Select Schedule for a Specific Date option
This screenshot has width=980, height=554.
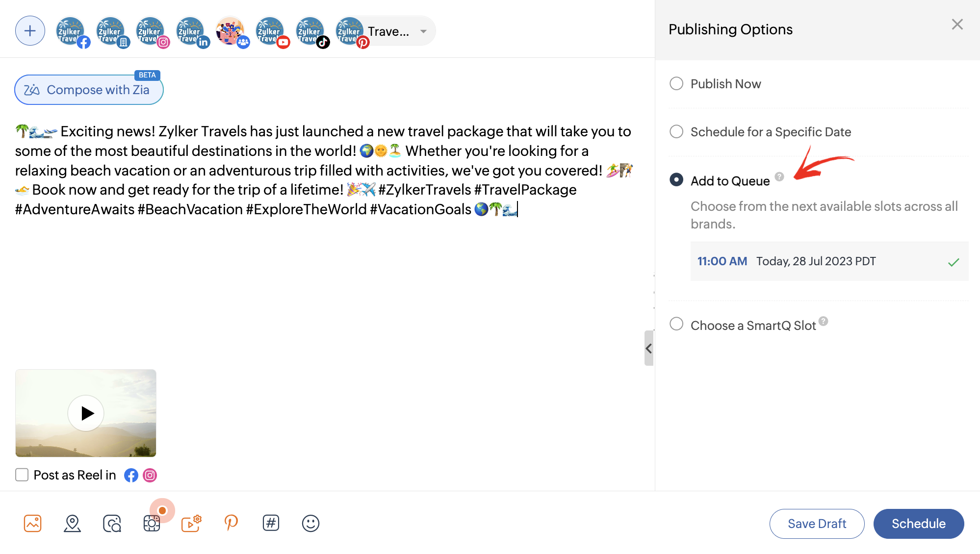(x=676, y=131)
